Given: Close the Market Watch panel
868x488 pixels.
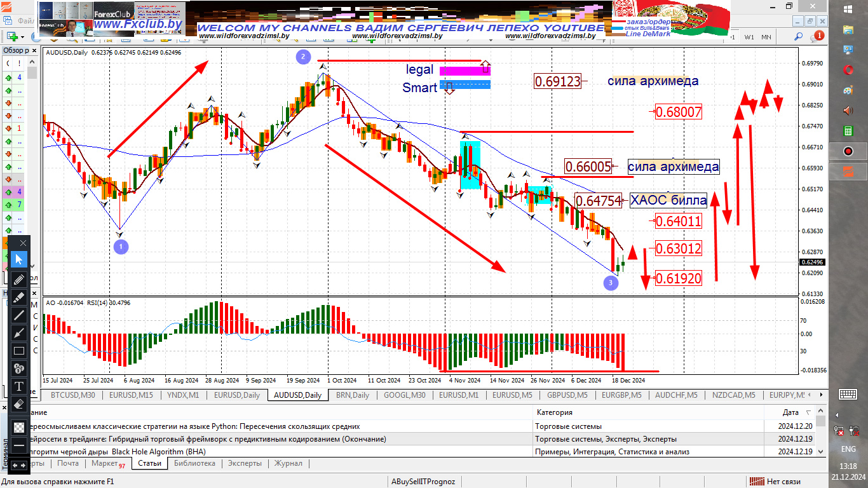Looking at the screenshot, I should tap(34, 50).
